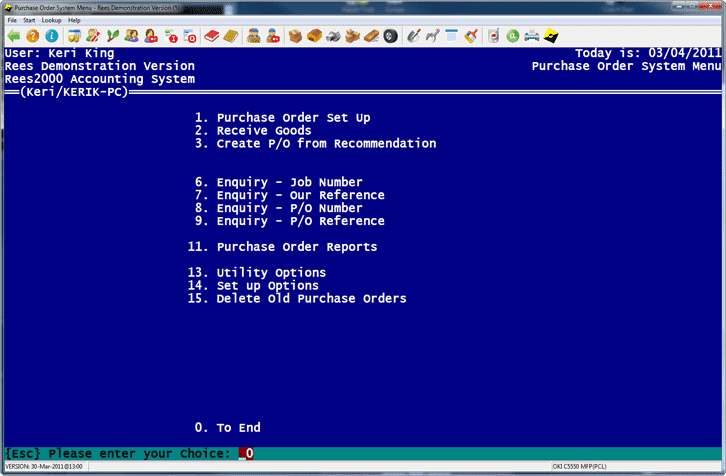Click the blue information icon
This screenshot has height=476, width=726.
[51, 37]
